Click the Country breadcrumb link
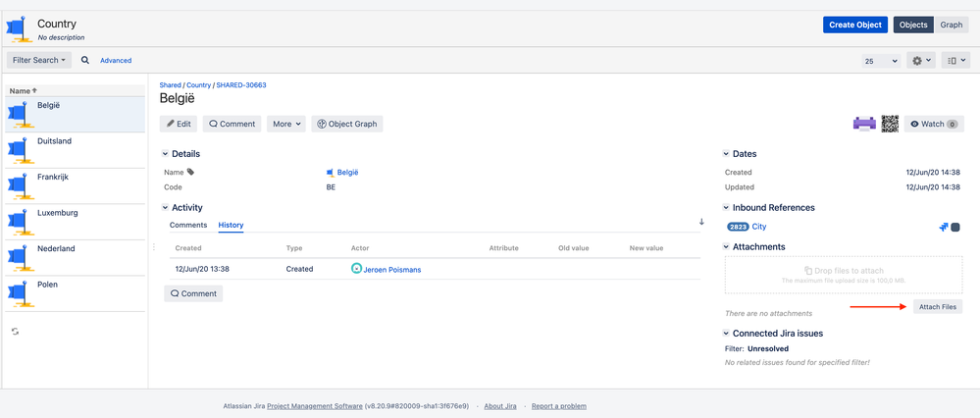 [x=199, y=85]
